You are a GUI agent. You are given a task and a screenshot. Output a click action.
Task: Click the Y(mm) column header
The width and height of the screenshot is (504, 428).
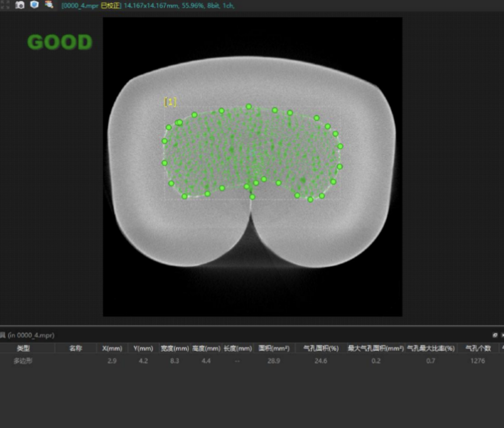coord(143,348)
